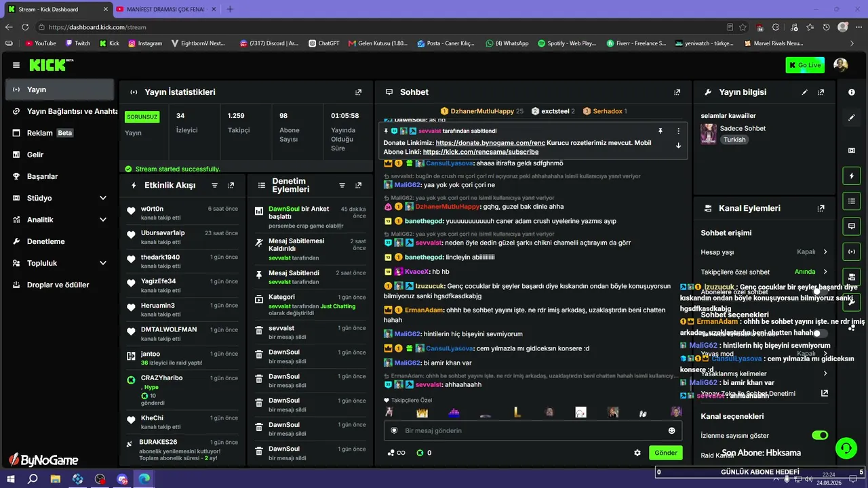Send the message with Gönder
The width and height of the screenshot is (868, 488).
coord(665,453)
